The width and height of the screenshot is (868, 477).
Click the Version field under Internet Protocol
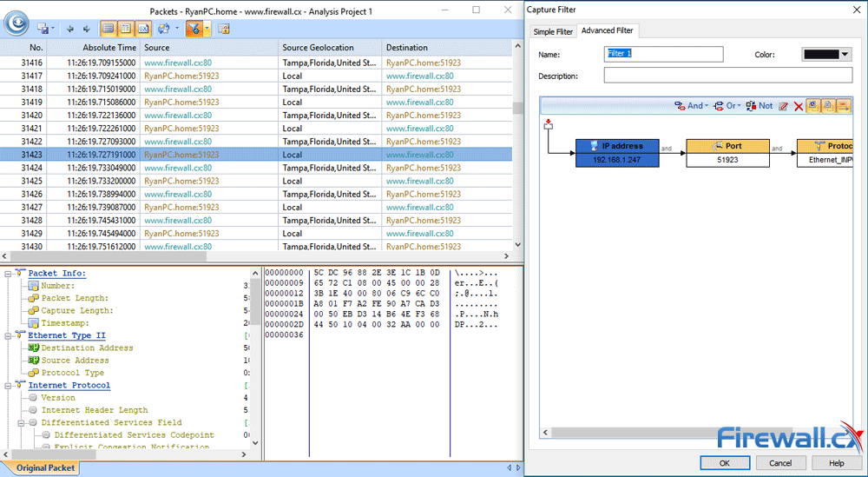pyautogui.click(x=58, y=398)
